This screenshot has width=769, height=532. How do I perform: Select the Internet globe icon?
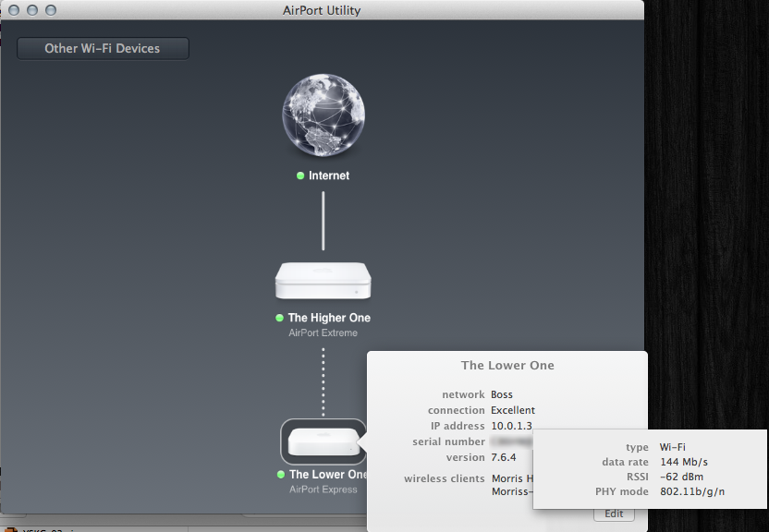pyautogui.click(x=323, y=115)
